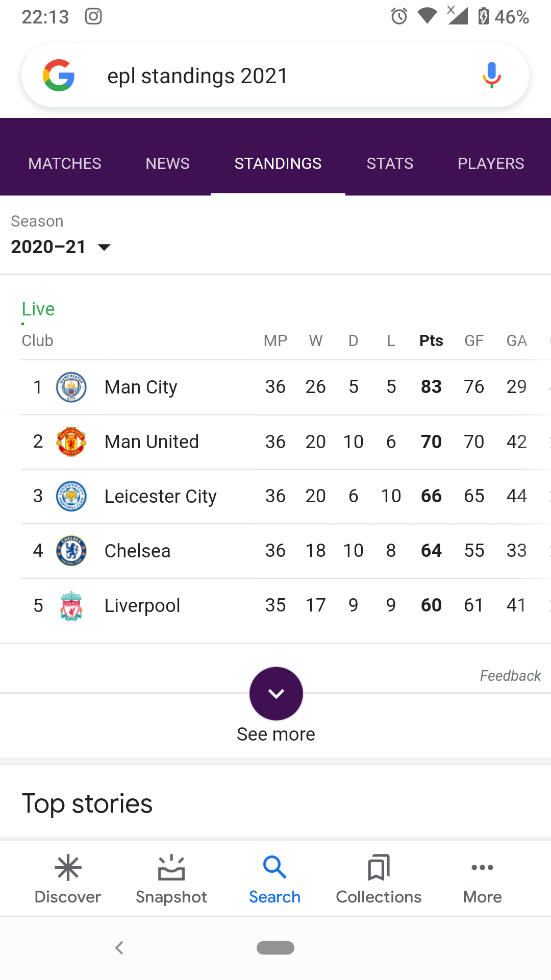Open the 2020–21 season dropdown

point(61,247)
